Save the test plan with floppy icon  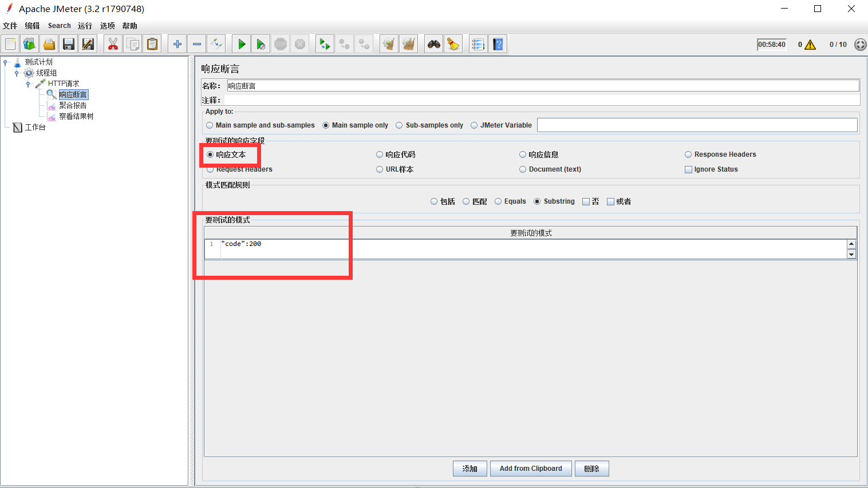click(69, 44)
